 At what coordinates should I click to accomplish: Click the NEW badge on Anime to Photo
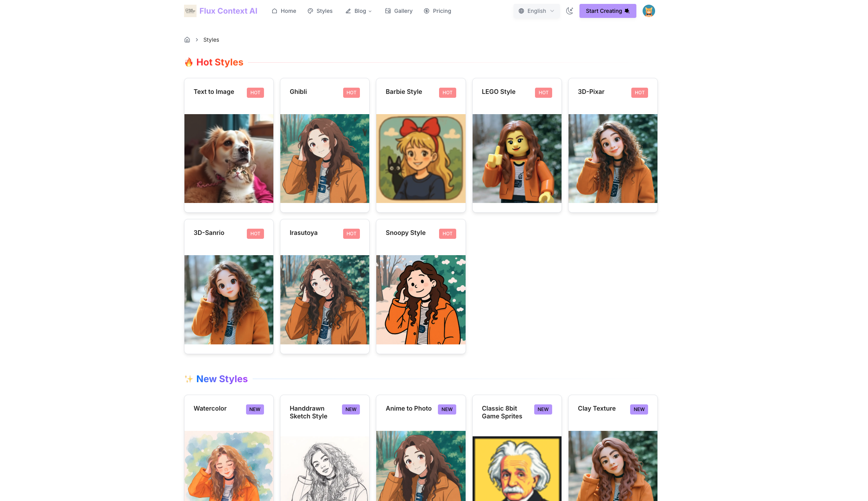coord(447,409)
